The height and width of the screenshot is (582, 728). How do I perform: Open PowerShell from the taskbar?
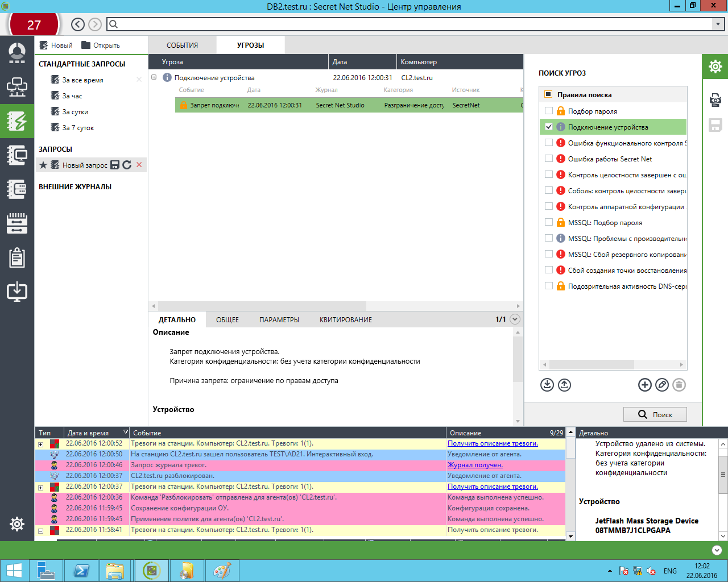point(81,571)
